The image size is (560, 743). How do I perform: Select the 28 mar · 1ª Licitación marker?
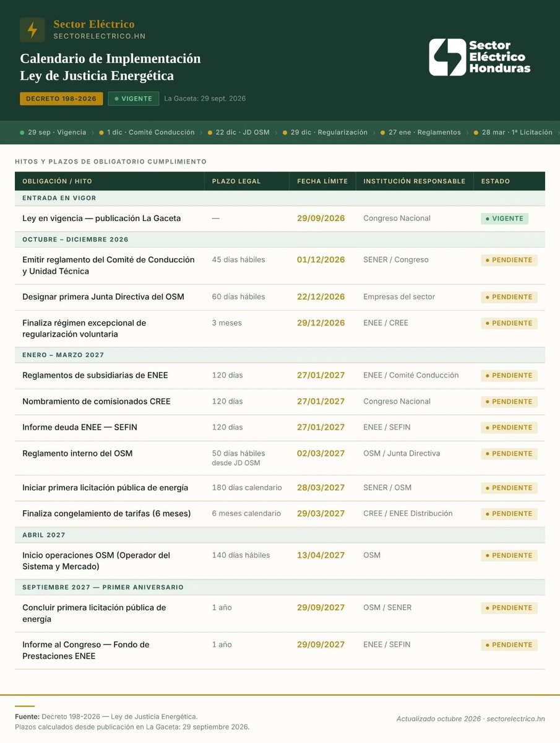(x=513, y=133)
